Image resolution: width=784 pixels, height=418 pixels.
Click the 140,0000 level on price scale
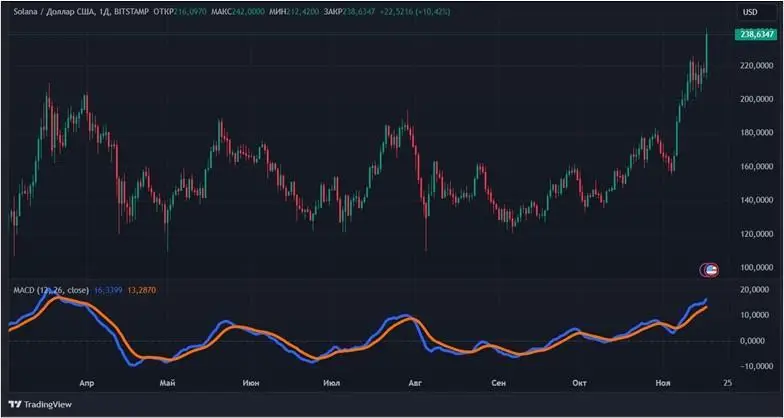tap(757, 201)
